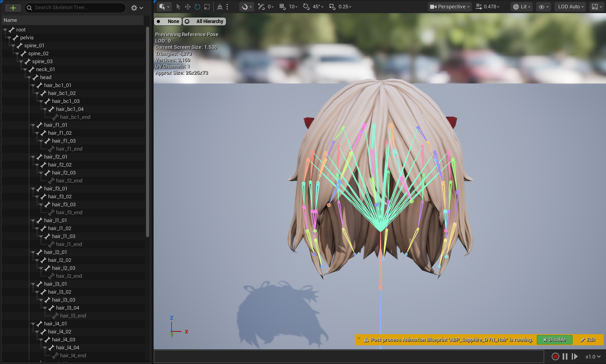Click the green Add bone plus button
Screen dimensions: 606x364
click(13, 8)
